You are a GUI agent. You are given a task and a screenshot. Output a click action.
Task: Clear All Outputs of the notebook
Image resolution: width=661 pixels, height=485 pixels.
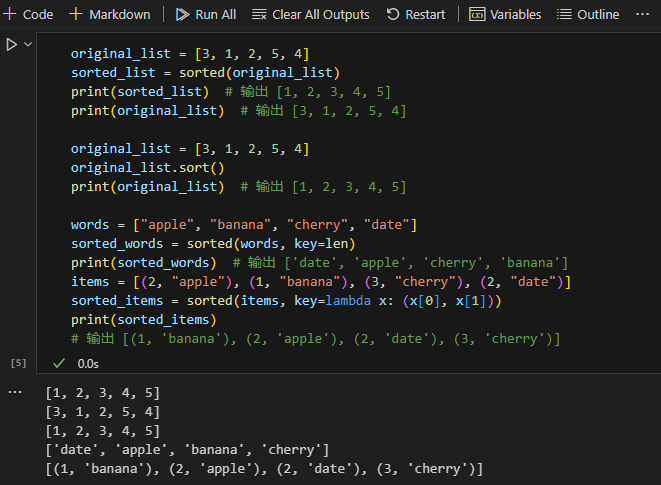[x=310, y=14]
